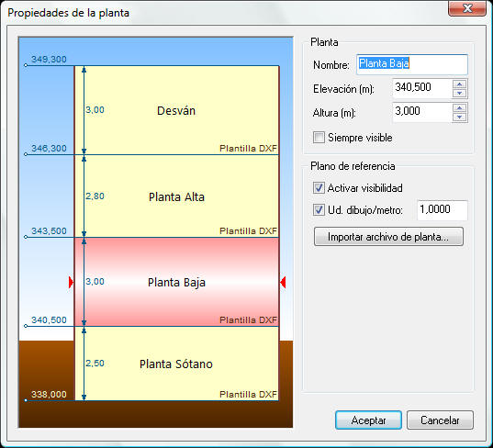Screen dimensions: 493x448
Task: Select the Desván floor in diagram
Action: tap(176, 110)
